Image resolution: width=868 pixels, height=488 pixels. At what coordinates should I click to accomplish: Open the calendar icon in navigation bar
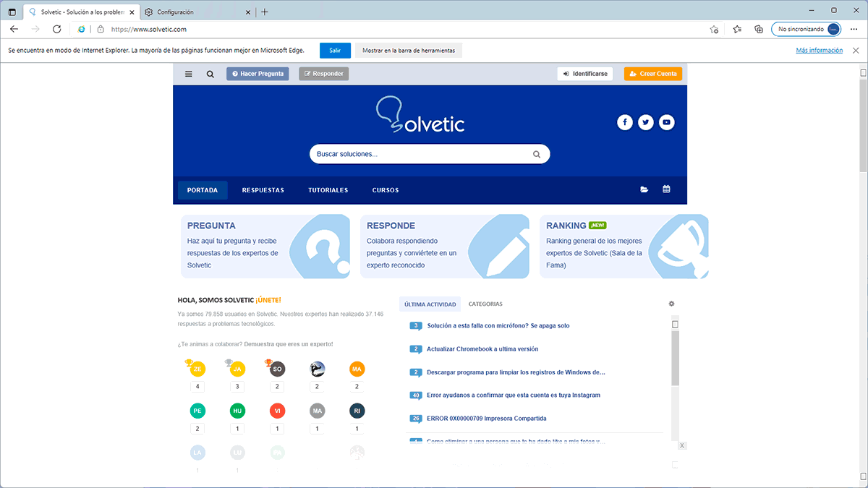(x=666, y=189)
